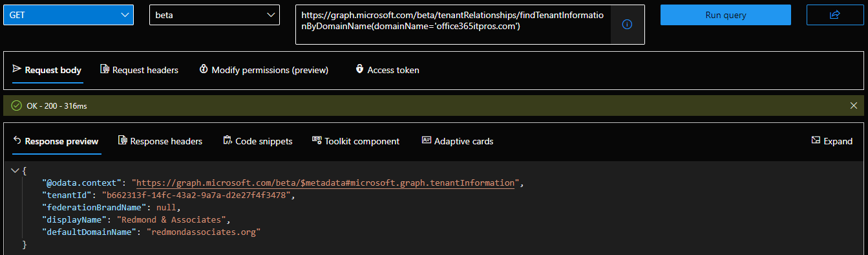Select the Request body tab

pyautogui.click(x=47, y=70)
